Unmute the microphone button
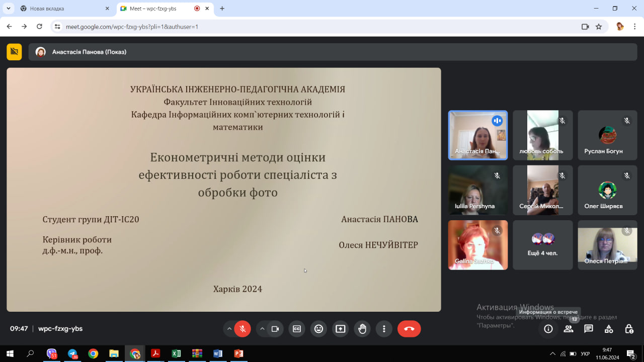 pos(243,329)
